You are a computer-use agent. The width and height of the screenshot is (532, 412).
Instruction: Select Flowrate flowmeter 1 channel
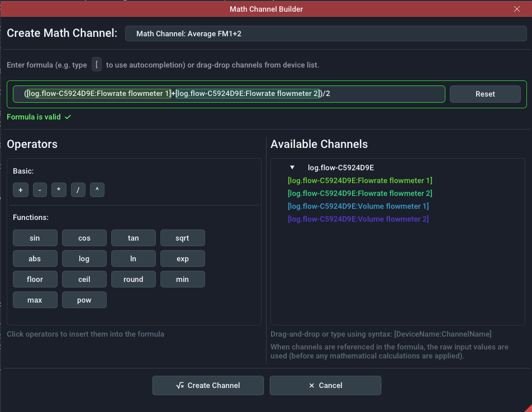[x=359, y=180]
